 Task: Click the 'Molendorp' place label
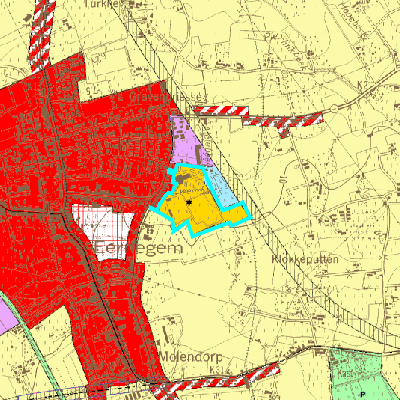point(191,357)
